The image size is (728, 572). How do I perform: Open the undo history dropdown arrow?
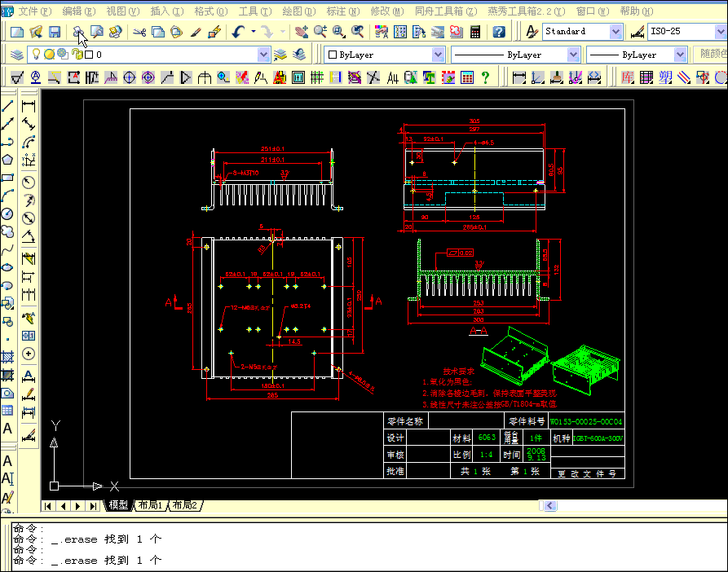click(x=254, y=32)
